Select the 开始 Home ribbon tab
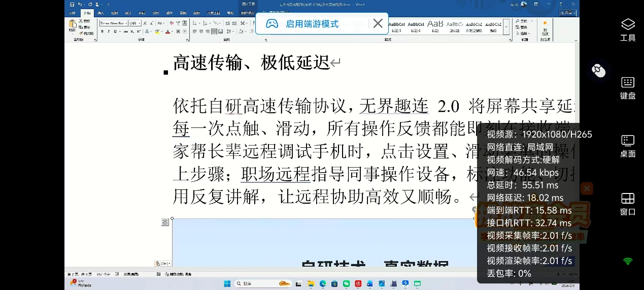 point(87,13)
